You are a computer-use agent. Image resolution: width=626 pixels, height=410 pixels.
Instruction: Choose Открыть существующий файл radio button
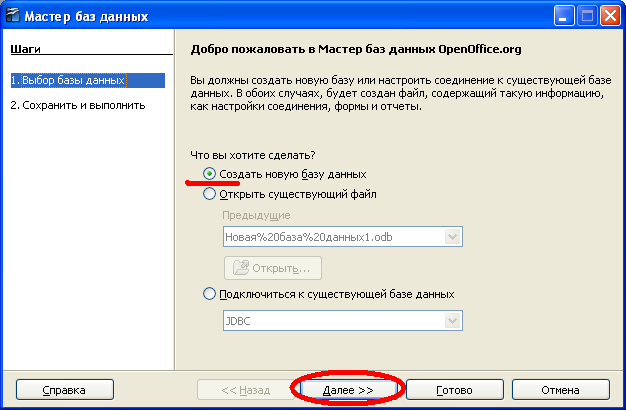(x=209, y=194)
